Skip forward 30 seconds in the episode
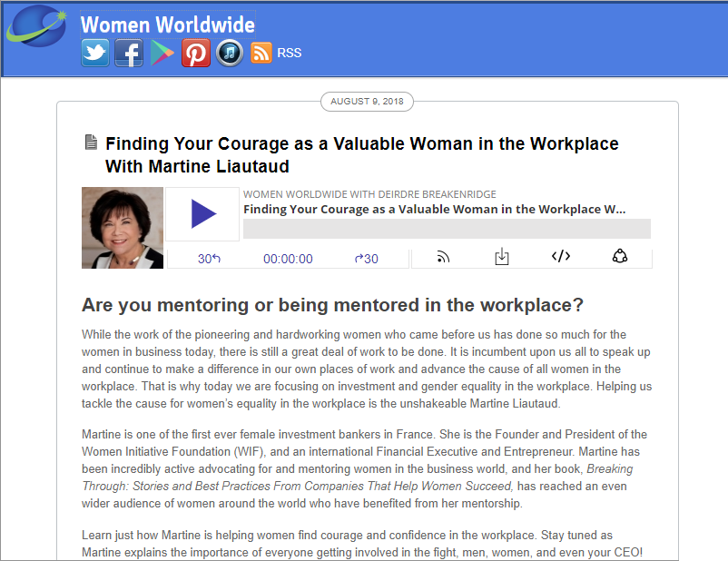 point(367,259)
